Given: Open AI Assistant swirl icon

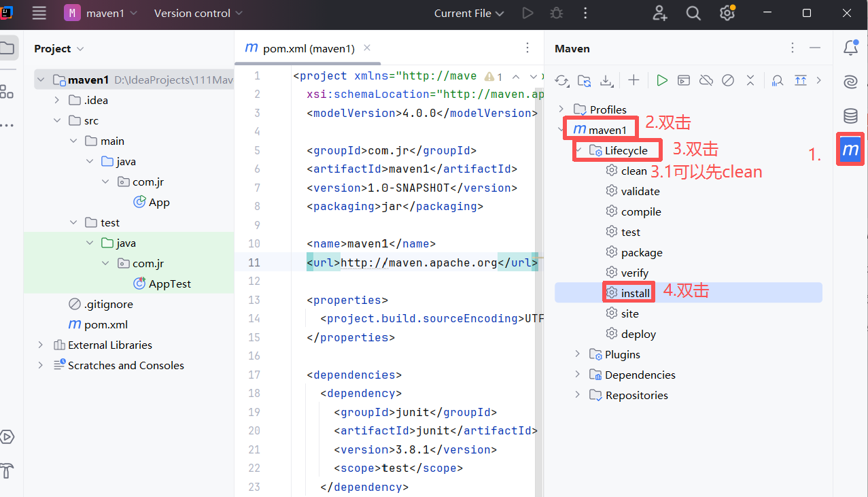Looking at the screenshot, I should (x=850, y=82).
